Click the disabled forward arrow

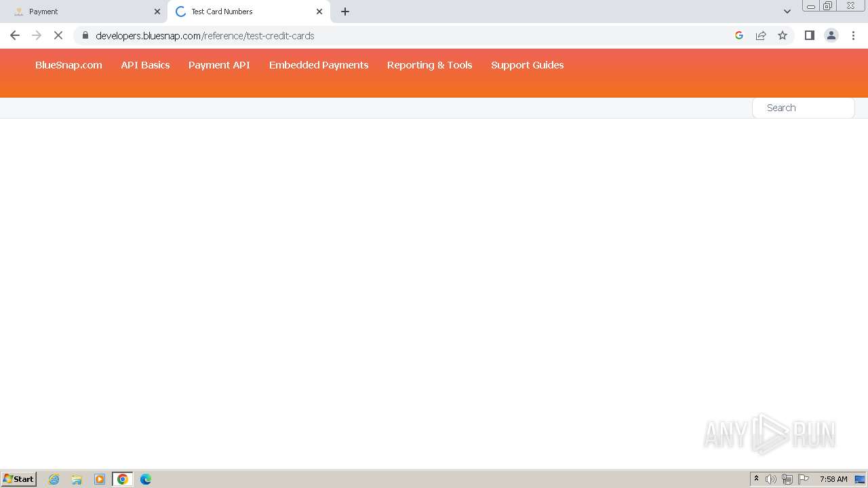pos(37,35)
